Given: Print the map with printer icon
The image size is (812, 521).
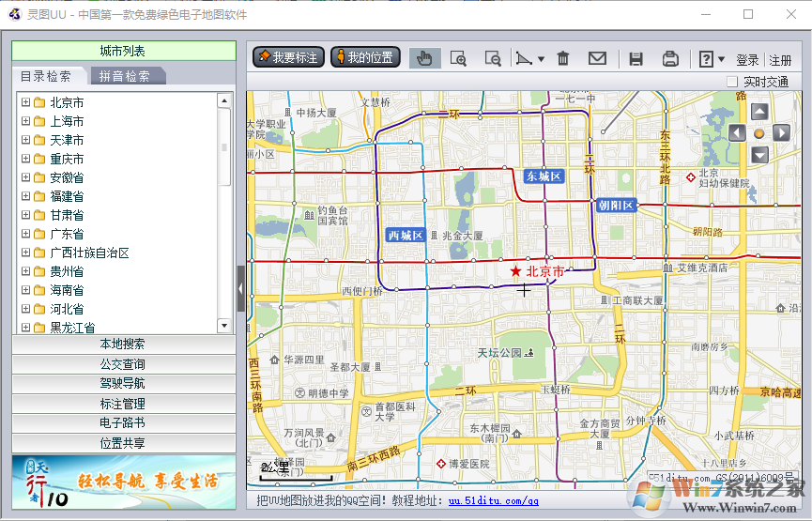Looking at the screenshot, I should (670, 58).
